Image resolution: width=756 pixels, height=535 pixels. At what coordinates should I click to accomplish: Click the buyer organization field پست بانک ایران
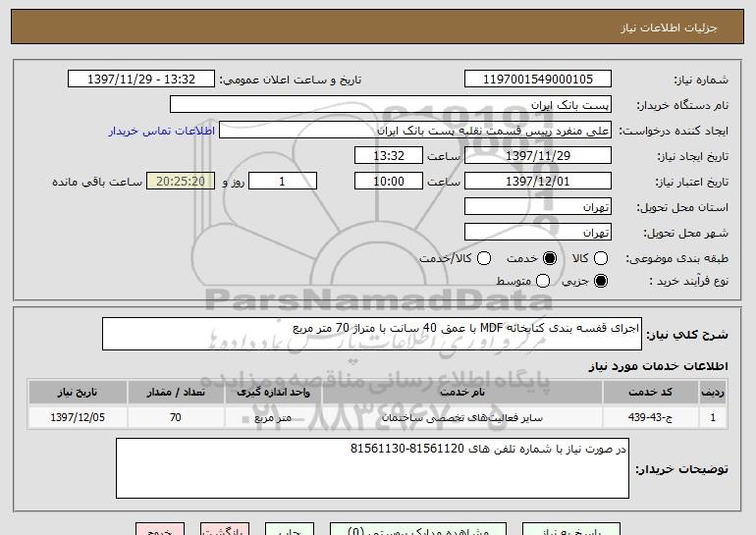[391, 105]
